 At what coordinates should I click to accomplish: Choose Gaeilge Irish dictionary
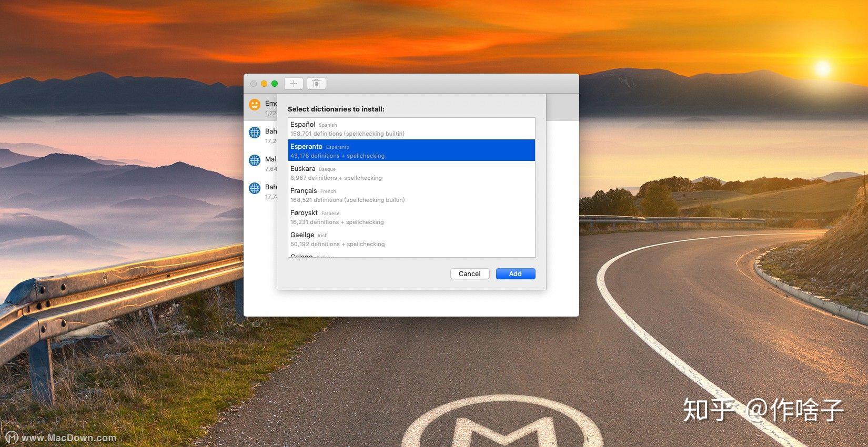coord(411,239)
